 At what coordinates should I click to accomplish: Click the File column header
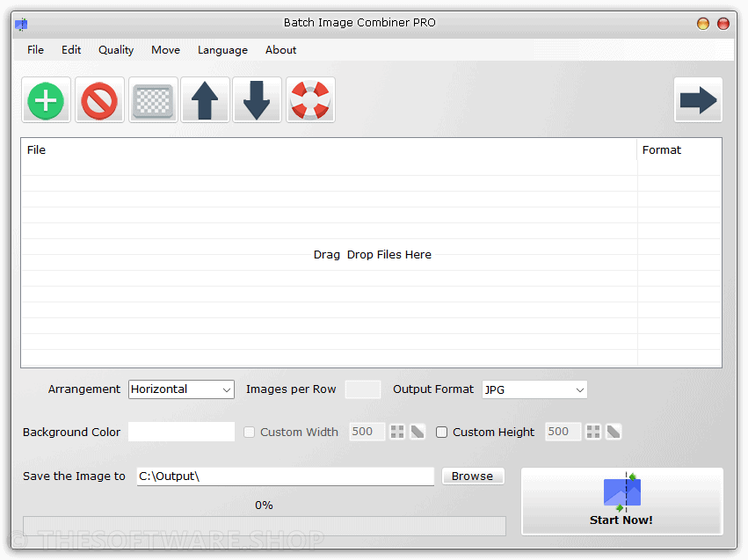329,149
